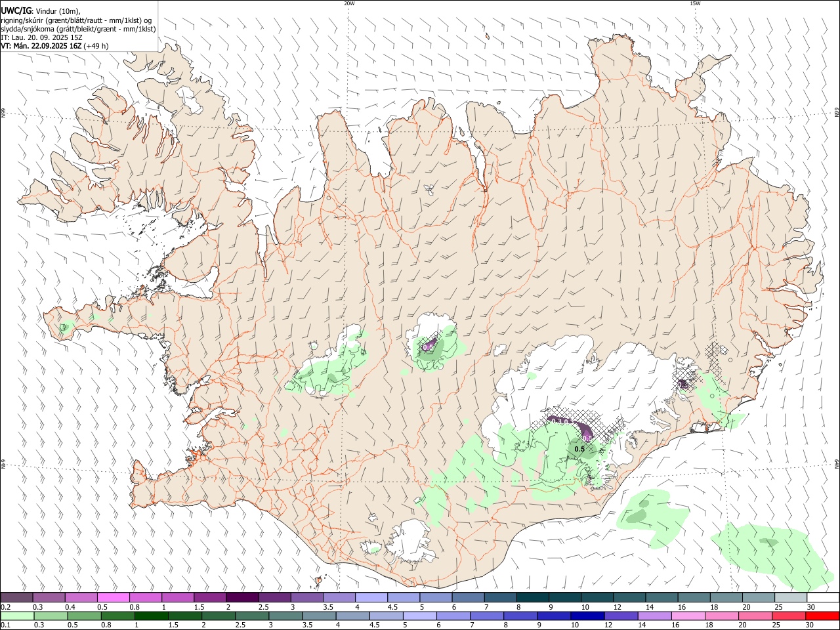Select the grey-blue rain swatch starting at 4
Image resolution: width=840 pixels, height=630 pixels.
pos(352,616)
